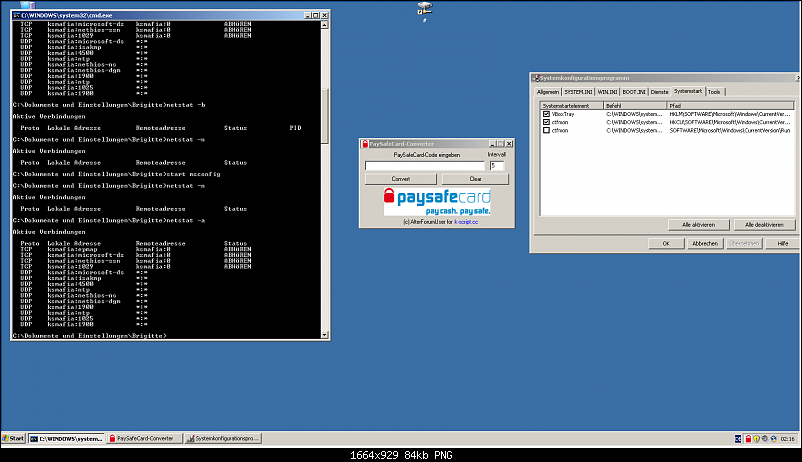
Task: Open the SYSTEM.INI tab
Action: [x=578, y=92]
